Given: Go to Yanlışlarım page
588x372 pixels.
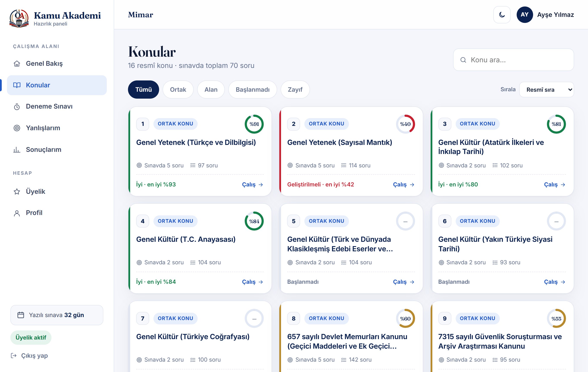Looking at the screenshot, I should [x=57, y=128].
